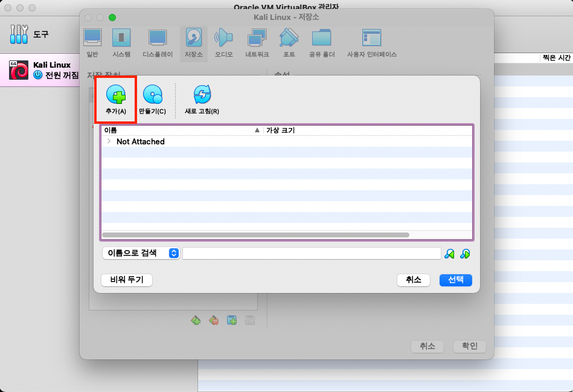Click the remove controller icon below storage tree
The width and height of the screenshot is (573, 392).
click(214, 320)
